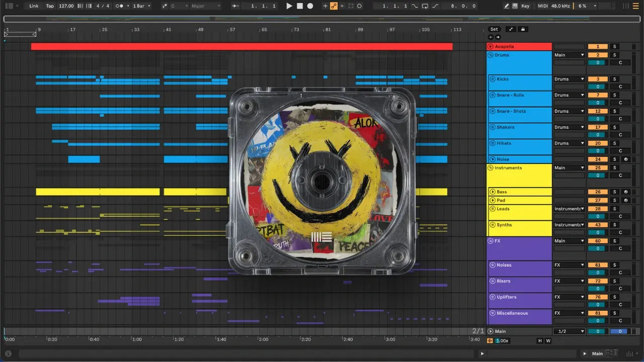Collapse the FX group track
The height and width of the screenshot is (362, 644).
point(491,241)
